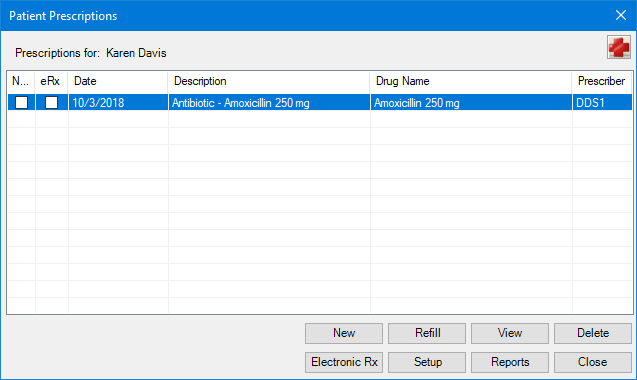Click the red cross medical icon

(x=619, y=47)
